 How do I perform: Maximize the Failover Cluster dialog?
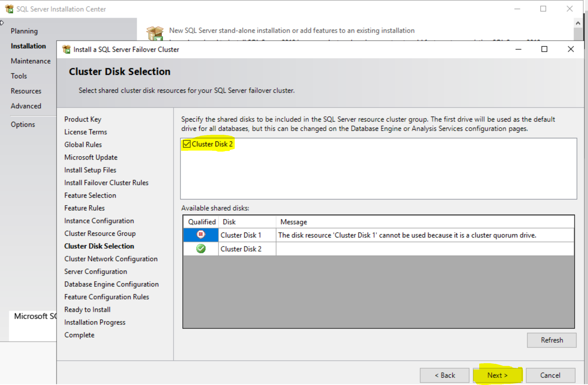point(544,49)
